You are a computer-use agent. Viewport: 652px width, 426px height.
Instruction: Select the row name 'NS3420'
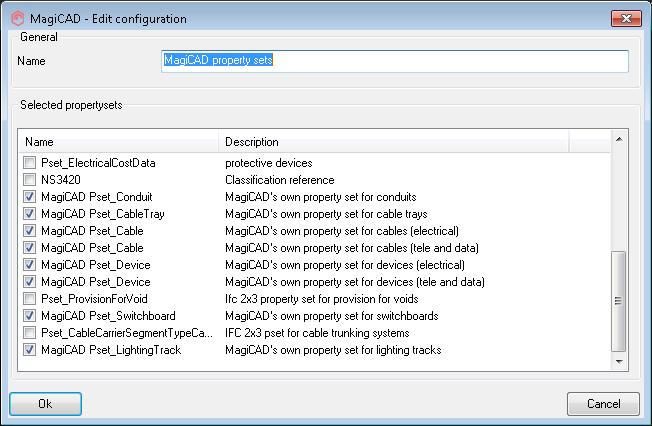pos(61,180)
